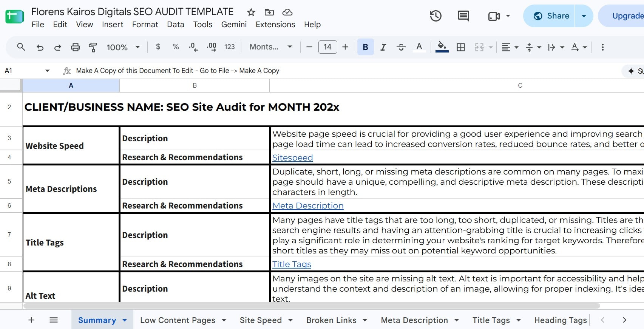Open the Gemini menu

click(234, 25)
